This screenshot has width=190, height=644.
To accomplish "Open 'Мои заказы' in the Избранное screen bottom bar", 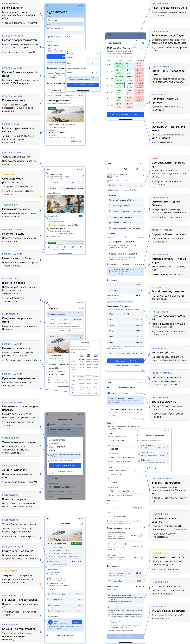I will pyautogui.click(x=57, y=381).
